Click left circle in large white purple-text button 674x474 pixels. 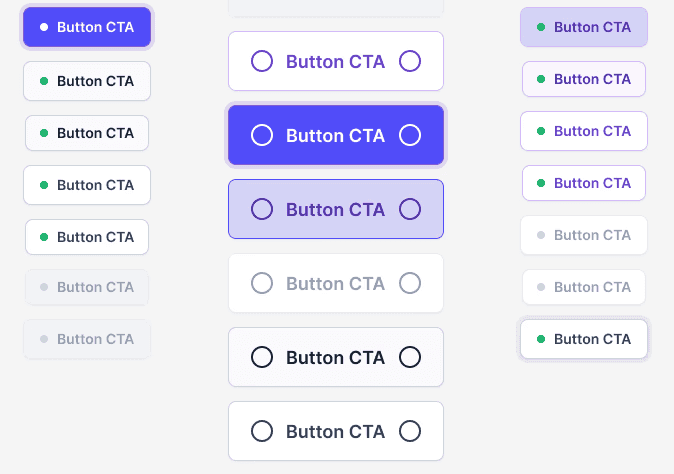pos(262,61)
